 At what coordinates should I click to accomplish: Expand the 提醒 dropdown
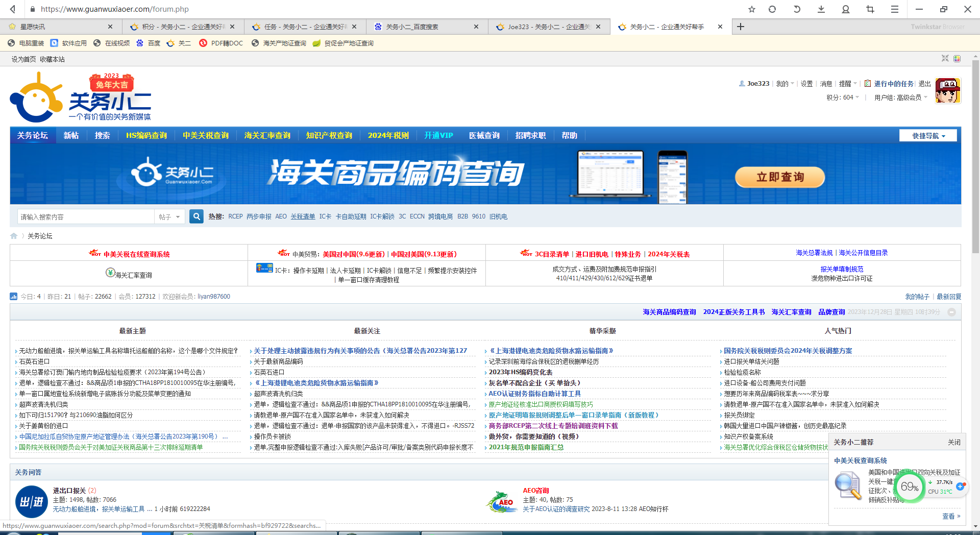coord(848,84)
